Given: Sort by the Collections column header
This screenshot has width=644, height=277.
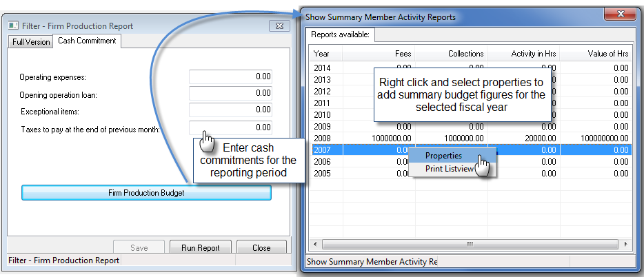Looking at the screenshot, I should click(x=451, y=53).
